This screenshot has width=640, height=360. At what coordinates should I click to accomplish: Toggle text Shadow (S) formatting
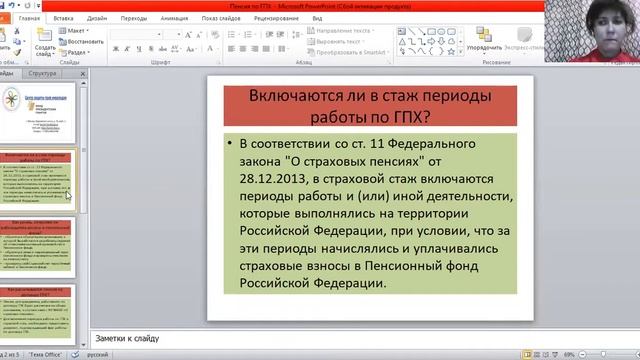[151, 49]
